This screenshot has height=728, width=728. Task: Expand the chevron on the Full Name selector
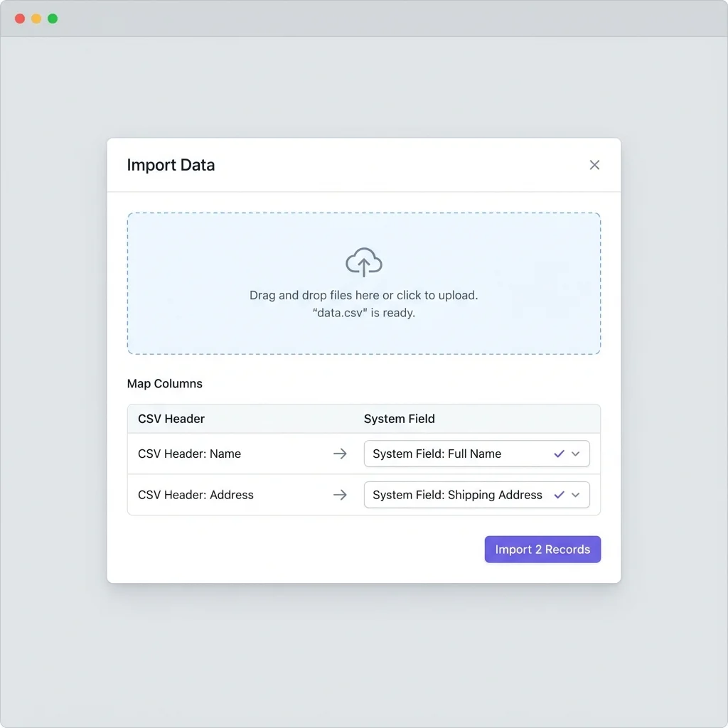point(576,454)
